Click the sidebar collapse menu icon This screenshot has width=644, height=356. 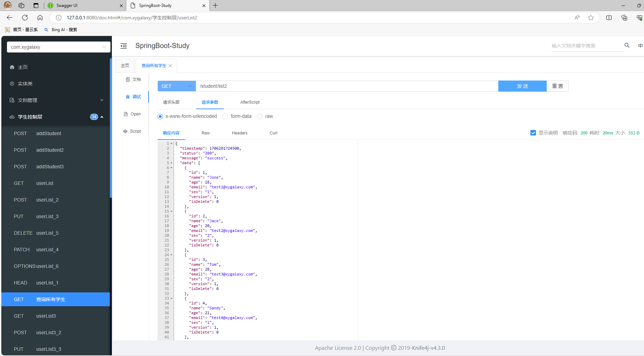pos(124,46)
